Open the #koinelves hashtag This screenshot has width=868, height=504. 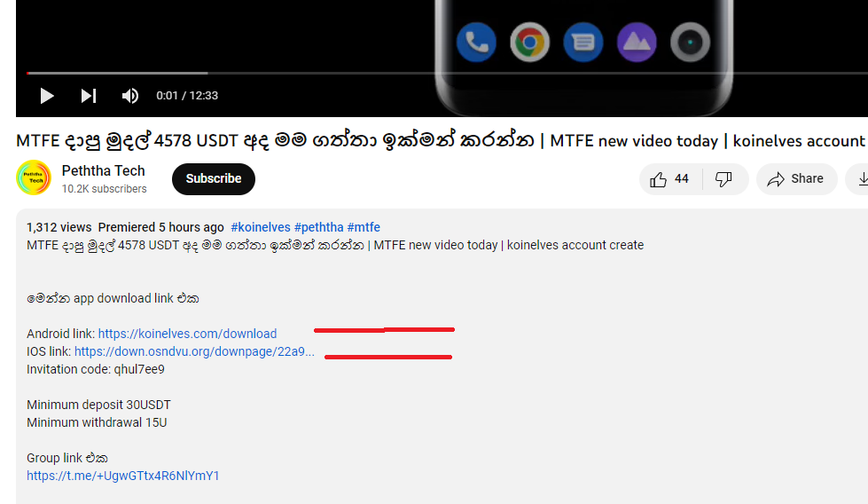pyautogui.click(x=260, y=227)
